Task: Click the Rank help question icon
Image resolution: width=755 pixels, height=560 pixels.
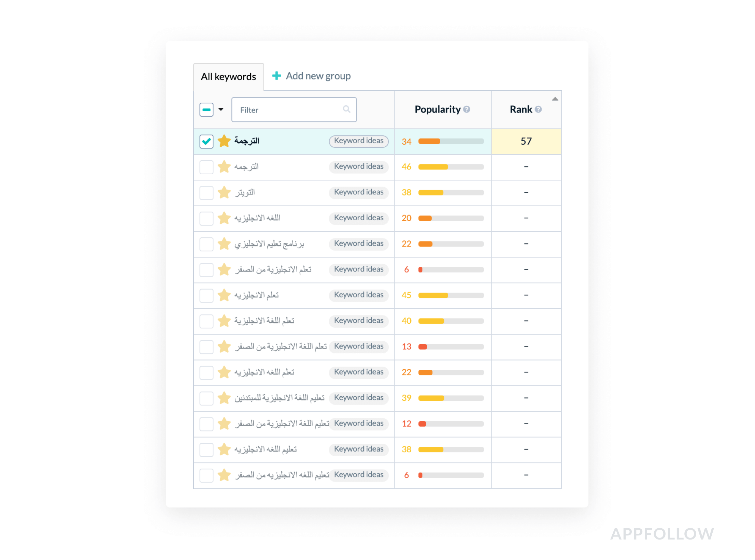Action: click(538, 109)
